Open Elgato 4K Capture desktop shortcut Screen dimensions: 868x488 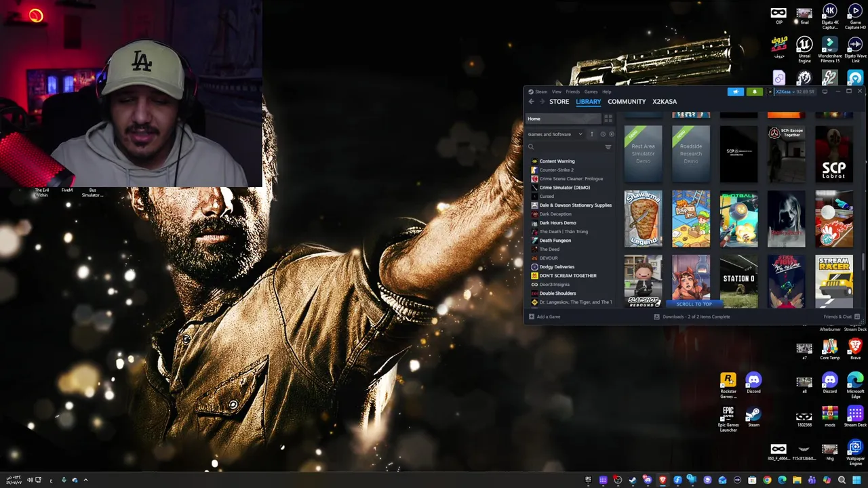pos(830,16)
